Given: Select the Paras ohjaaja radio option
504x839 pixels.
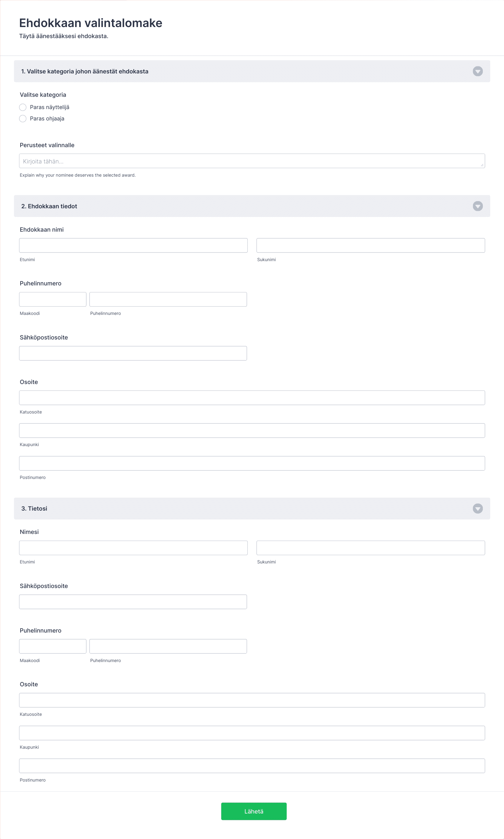Looking at the screenshot, I should point(23,119).
